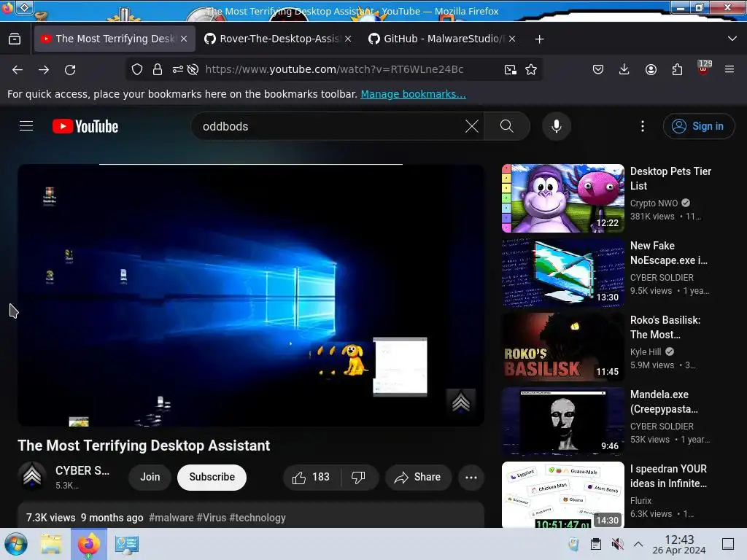747x560 pixels.
Task: Click the channel watermark in the video player
Action: 461,402
